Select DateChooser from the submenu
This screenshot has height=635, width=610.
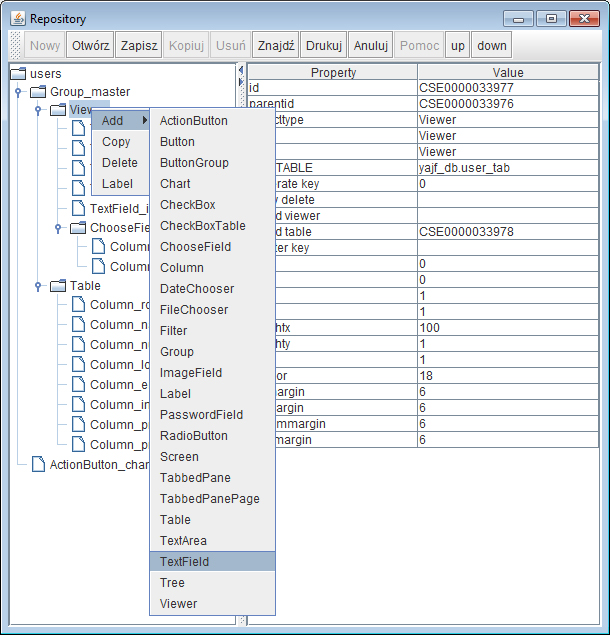tap(213, 289)
